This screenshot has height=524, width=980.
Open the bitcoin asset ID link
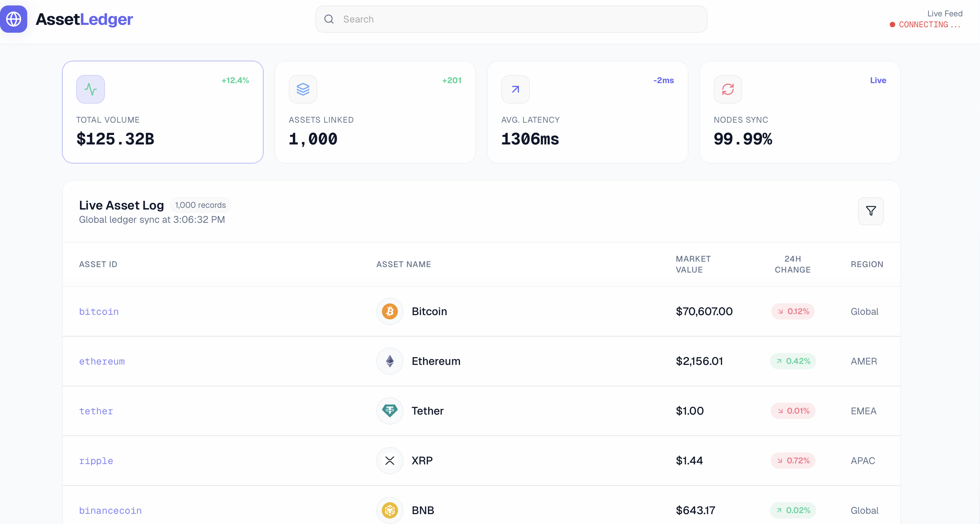tap(98, 312)
